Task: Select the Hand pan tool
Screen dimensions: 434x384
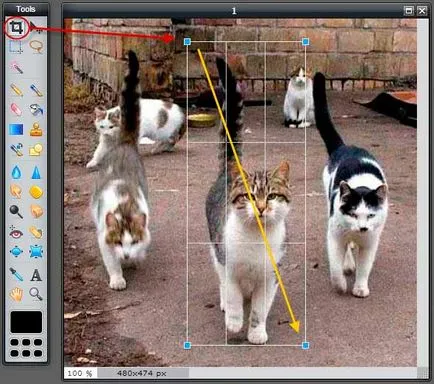Action: (16, 294)
